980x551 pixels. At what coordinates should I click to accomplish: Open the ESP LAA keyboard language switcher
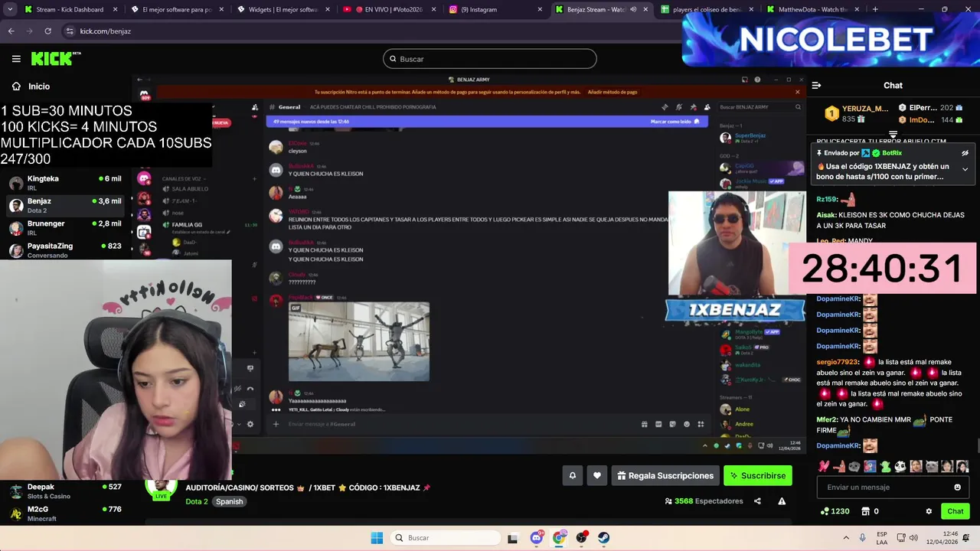coord(882,538)
